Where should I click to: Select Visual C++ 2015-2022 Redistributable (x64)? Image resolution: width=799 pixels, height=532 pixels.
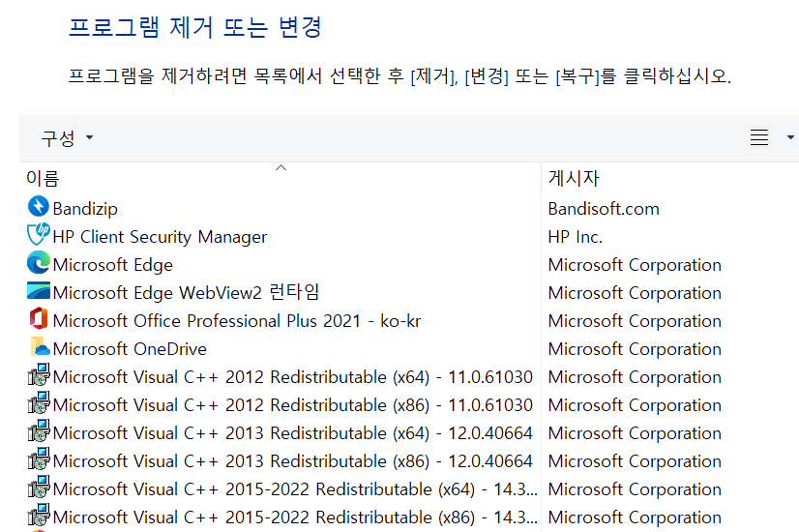pyautogui.click(x=295, y=489)
